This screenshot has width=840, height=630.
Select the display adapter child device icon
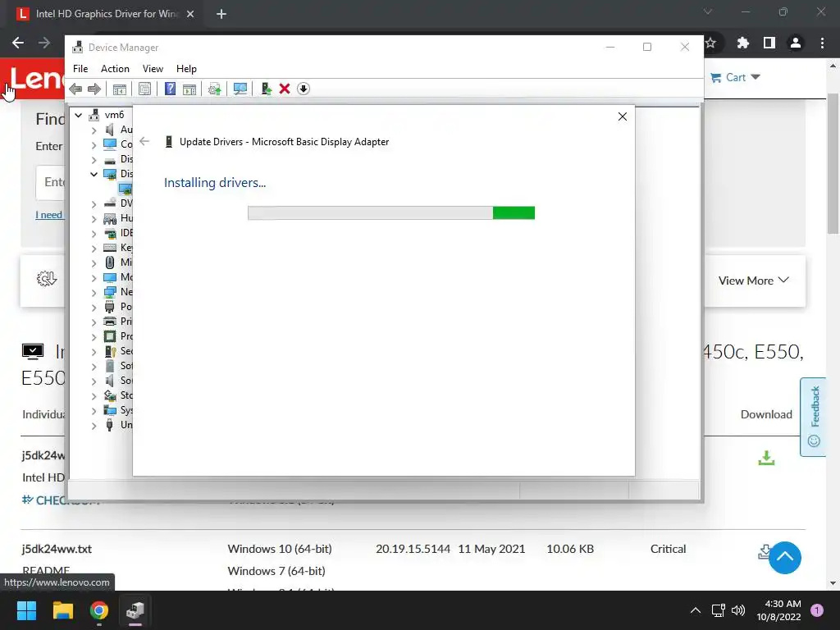[x=126, y=189]
